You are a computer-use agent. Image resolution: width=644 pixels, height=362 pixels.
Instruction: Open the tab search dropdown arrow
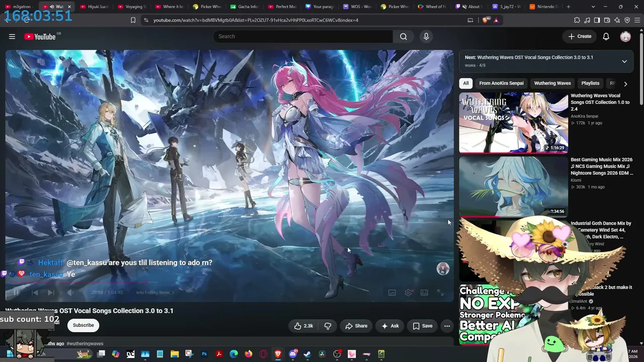click(593, 7)
